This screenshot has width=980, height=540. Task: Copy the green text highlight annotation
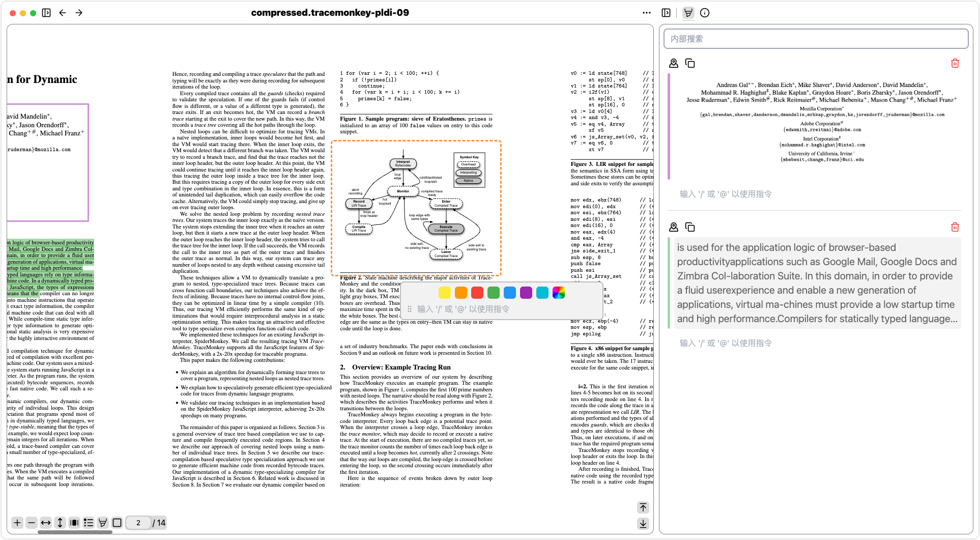tap(690, 227)
